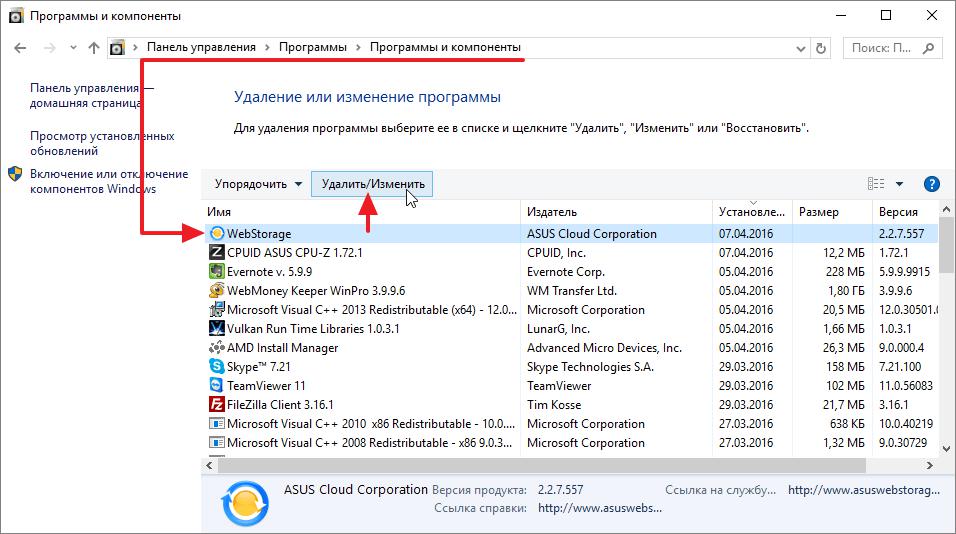Sort by the Имя column header
The image size is (956, 534).
tap(362, 212)
